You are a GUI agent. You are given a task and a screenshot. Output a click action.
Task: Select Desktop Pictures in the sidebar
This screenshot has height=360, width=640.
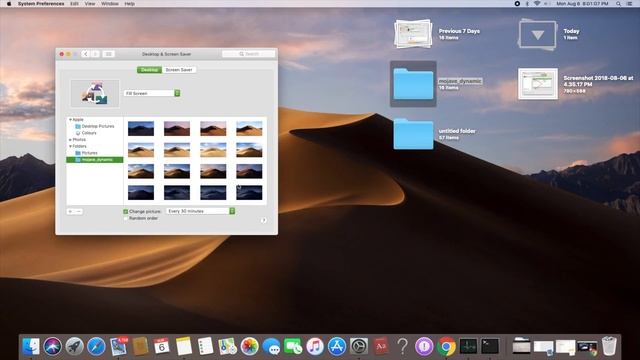[94, 126]
